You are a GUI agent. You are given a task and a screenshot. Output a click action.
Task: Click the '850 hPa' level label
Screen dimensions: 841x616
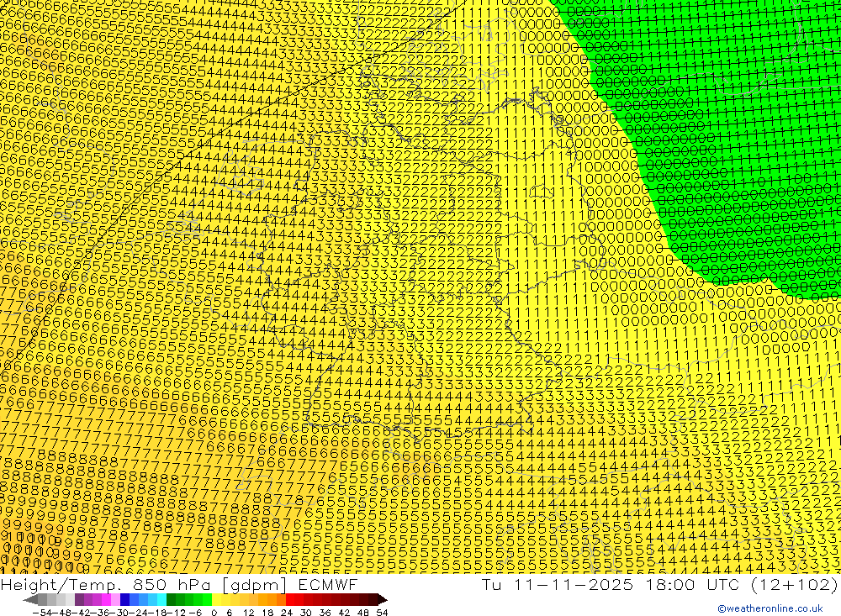pyautogui.click(x=171, y=585)
